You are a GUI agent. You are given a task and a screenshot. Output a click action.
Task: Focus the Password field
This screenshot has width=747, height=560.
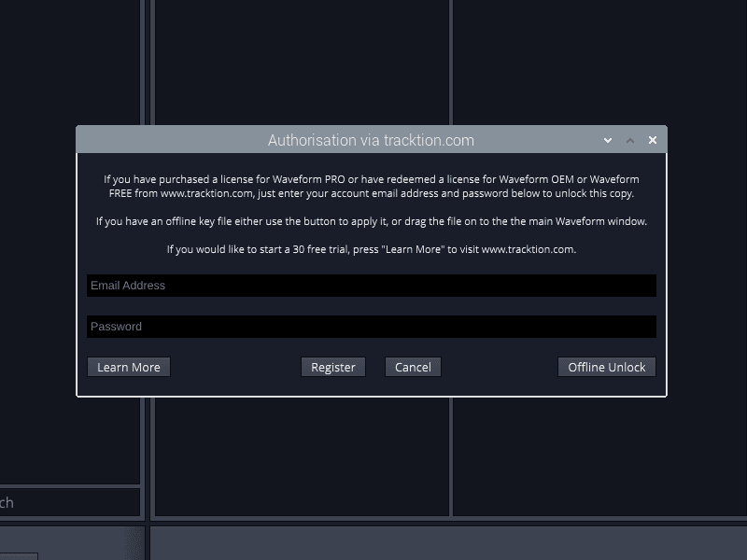pyautogui.click(x=371, y=326)
